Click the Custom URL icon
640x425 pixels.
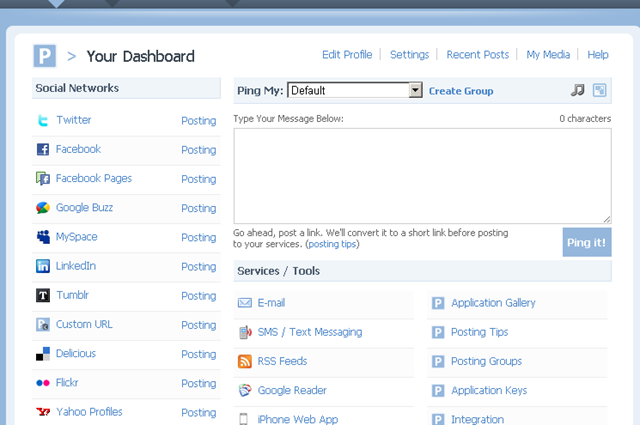[43, 325]
